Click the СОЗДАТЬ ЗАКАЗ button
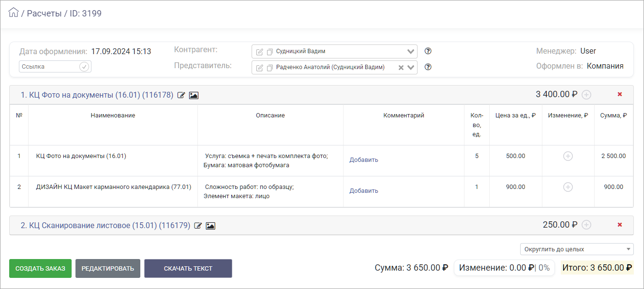644x289 pixels. 40,269
